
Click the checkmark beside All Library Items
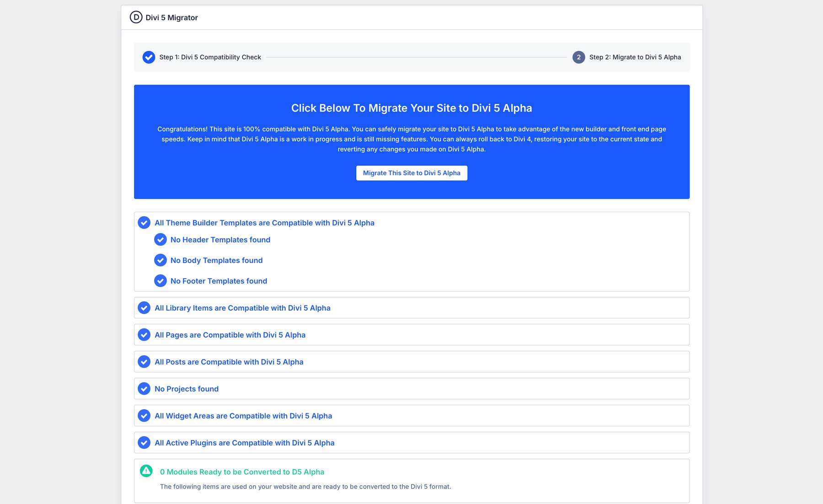[x=144, y=308]
